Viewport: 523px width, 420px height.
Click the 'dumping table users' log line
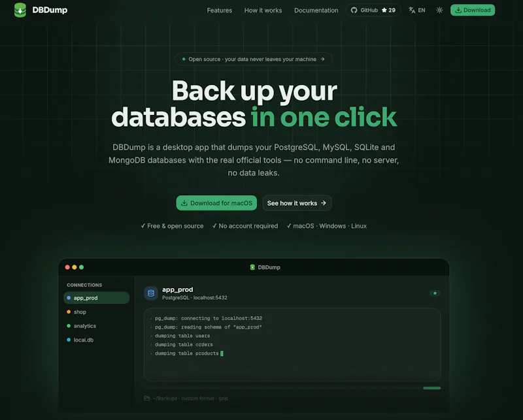coord(182,336)
